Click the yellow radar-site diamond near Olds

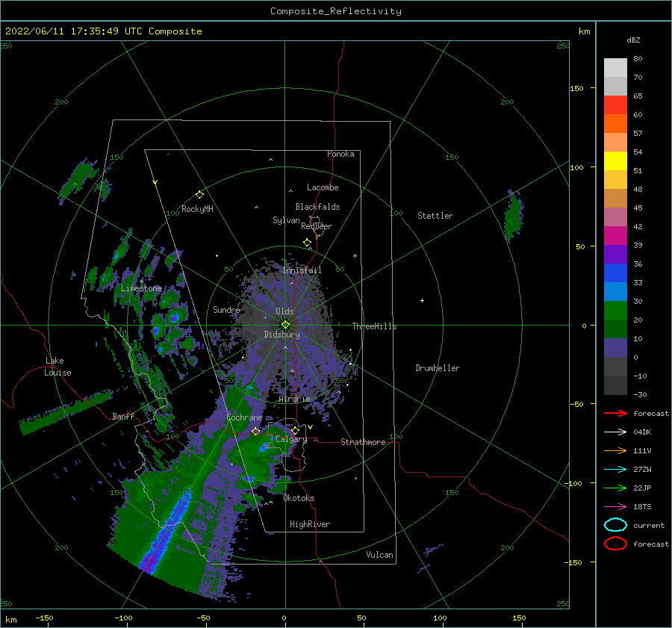285,325
